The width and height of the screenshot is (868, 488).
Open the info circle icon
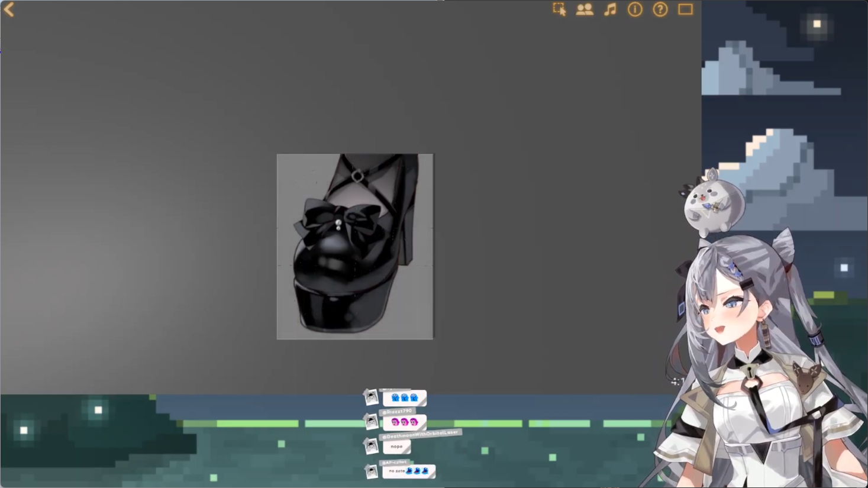(635, 9)
